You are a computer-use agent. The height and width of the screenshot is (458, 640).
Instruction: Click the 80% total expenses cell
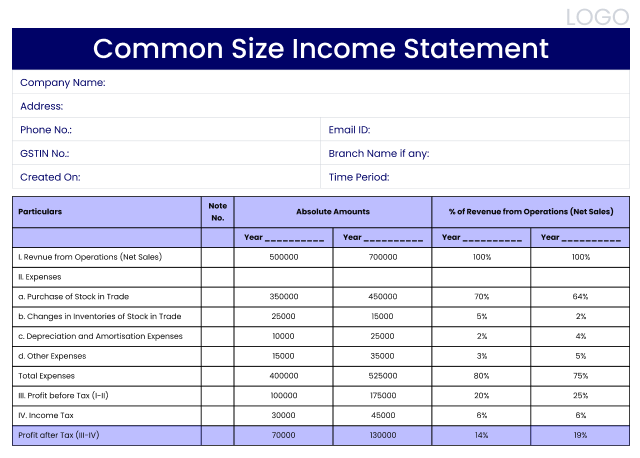point(482,376)
